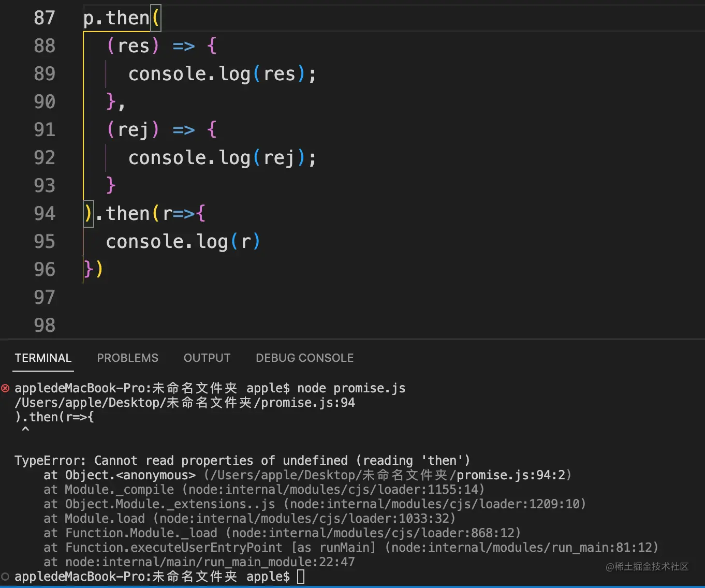This screenshot has height=588, width=705.
Task: Click ').then(r=>{' on editor line 94
Action: click(x=145, y=214)
